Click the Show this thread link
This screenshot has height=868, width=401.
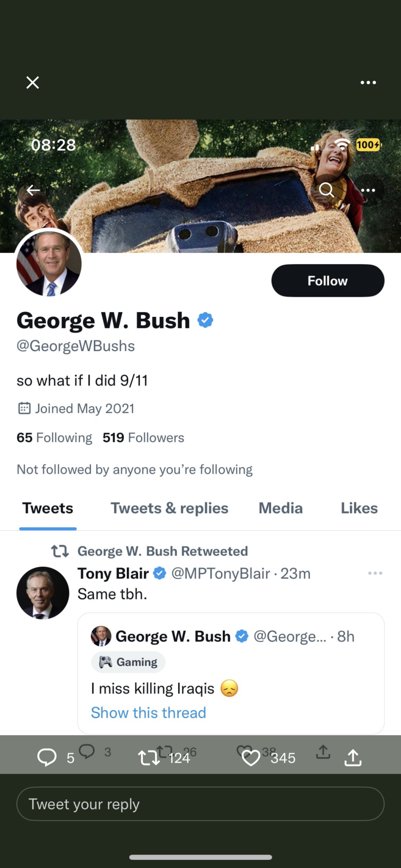pyautogui.click(x=148, y=713)
